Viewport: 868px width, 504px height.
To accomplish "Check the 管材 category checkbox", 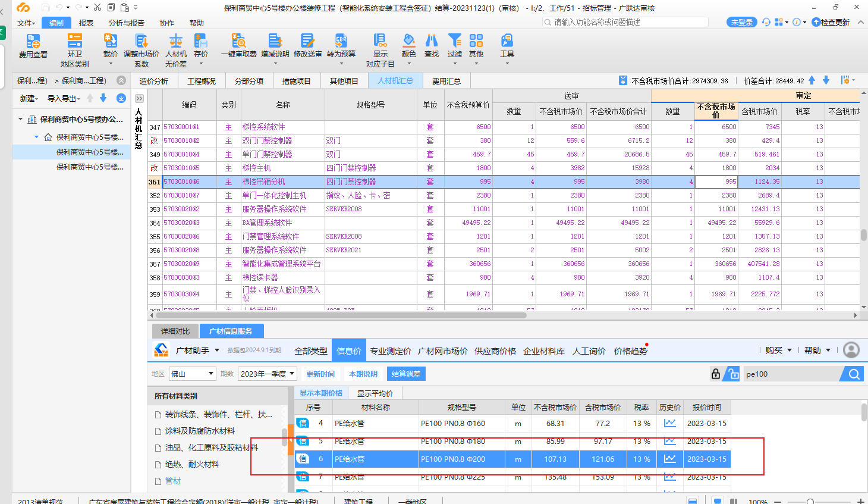I will tap(158, 481).
